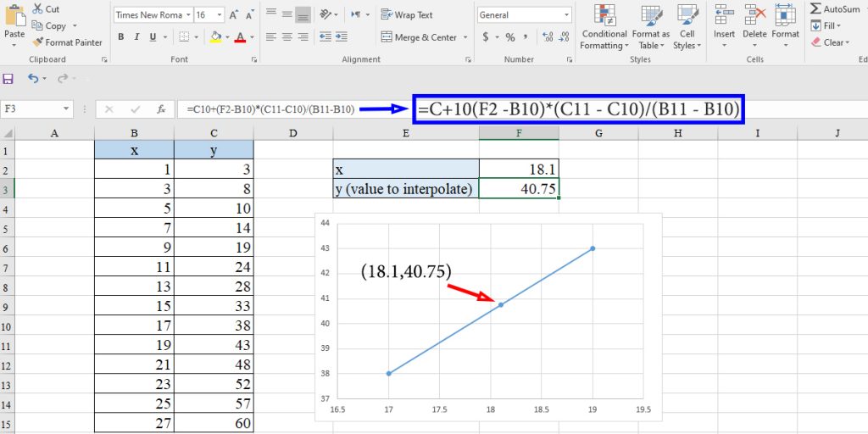Select row 10 header

tap(6, 326)
